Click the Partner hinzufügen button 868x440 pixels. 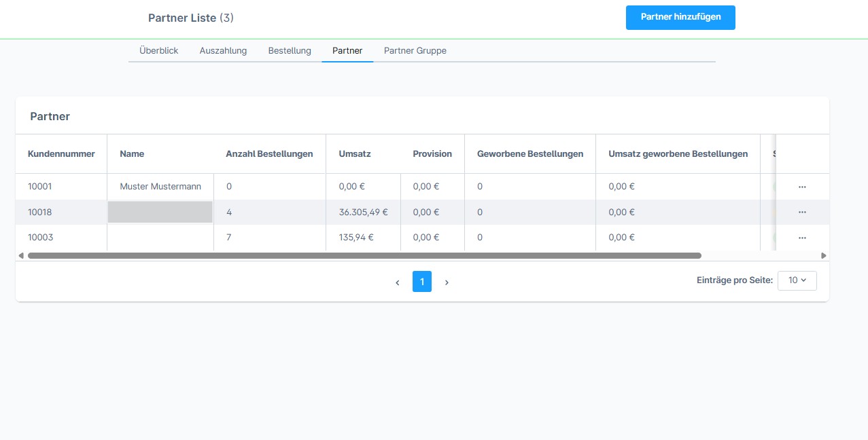point(680,17)
